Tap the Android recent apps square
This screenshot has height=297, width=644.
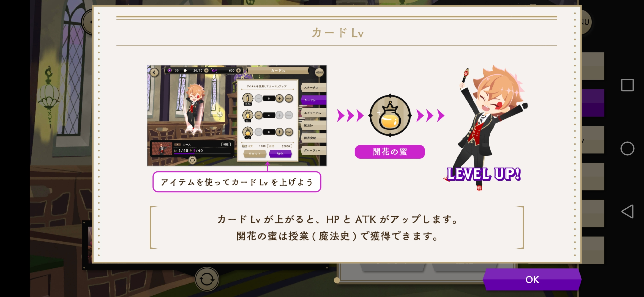(627, 85)
